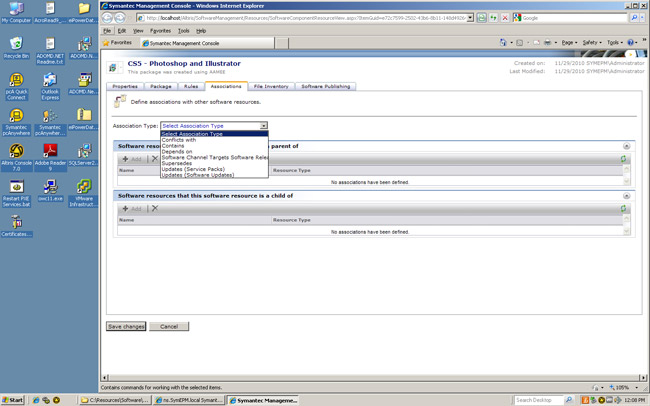Switch to the File Inventory tab
This screenshot has height=406, width=650.
271,86
